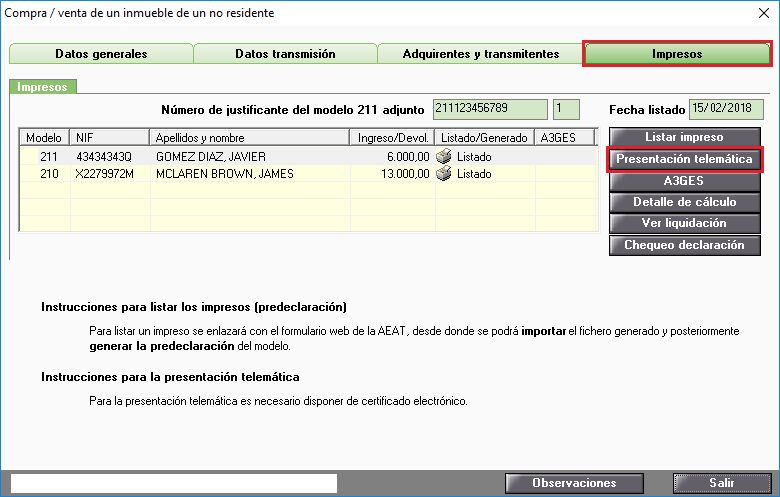This screenshot has height=497, width=780.
Task: Click the Ingreso/Devol. column header
Action: click(392, 137)
